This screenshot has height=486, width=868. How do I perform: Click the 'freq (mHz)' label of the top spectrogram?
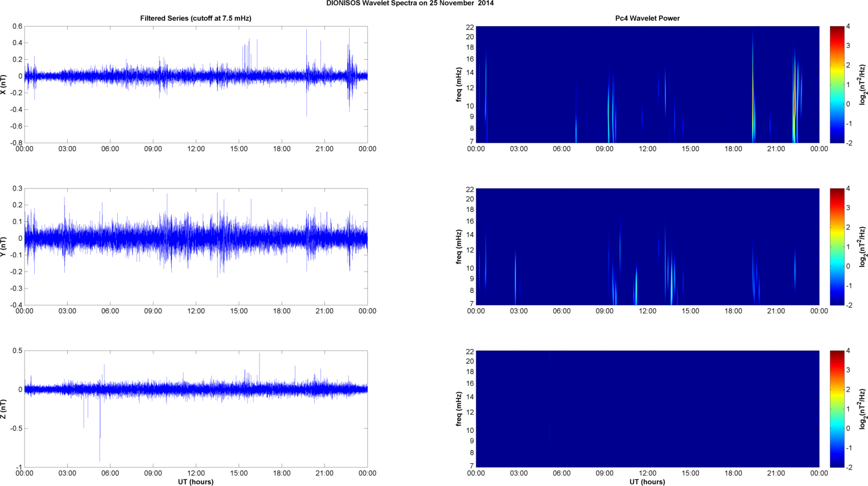click(459, 84)
